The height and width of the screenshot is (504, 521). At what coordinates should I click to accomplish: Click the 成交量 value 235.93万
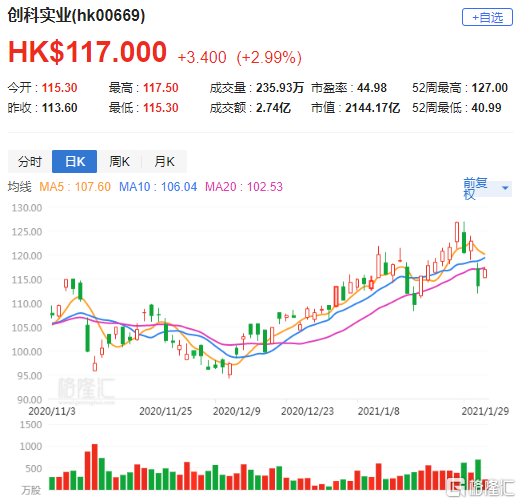click(280, 88)
